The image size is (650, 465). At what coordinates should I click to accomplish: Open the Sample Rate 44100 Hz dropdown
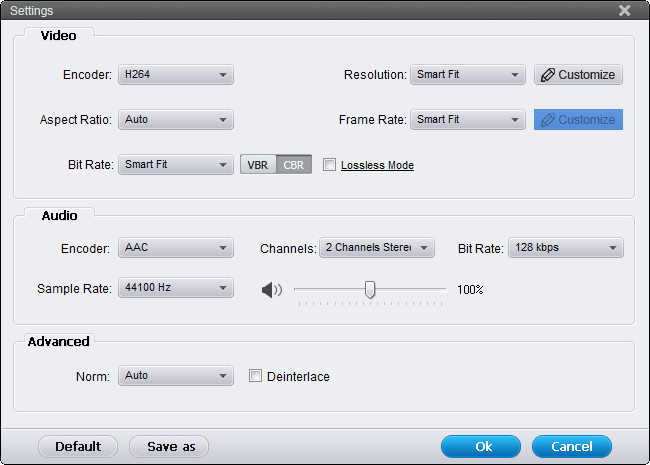tap(176, 288)
